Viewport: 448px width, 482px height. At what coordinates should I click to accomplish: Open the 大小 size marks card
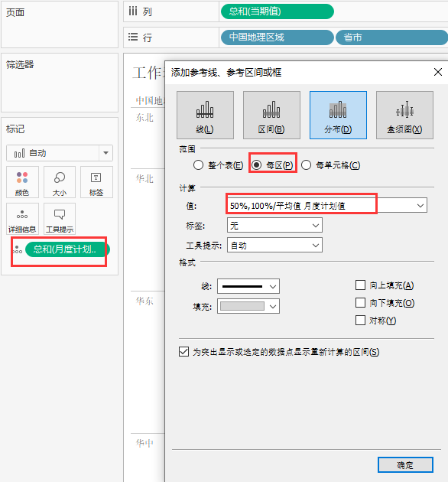60,182
